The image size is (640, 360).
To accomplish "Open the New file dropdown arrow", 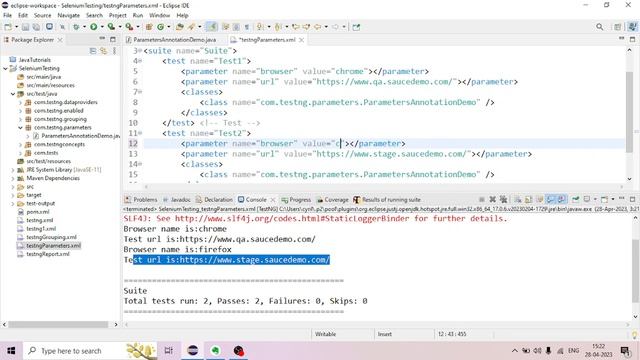I will [x=16, y=27].
